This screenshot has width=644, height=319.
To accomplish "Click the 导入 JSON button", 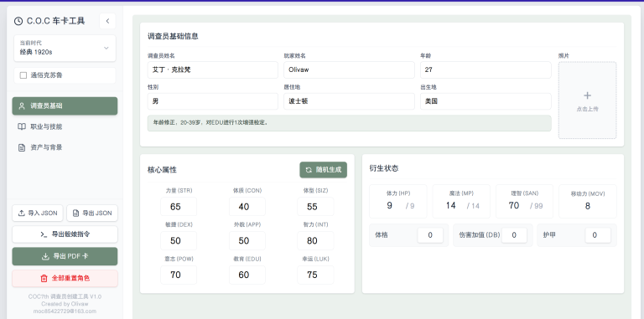I will 38,213.
